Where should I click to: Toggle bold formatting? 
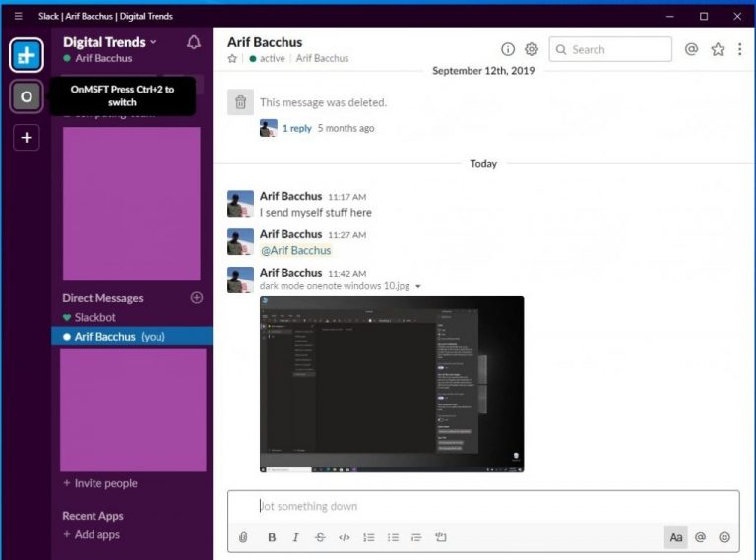point(272,537)
